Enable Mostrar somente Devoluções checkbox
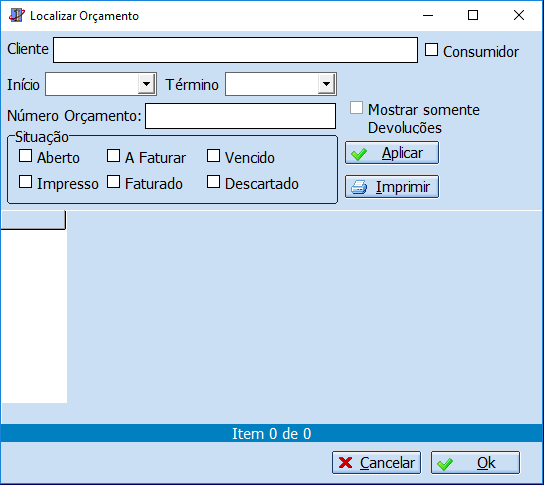The height and width of the screenshot is (485, 544). [356, 108]
